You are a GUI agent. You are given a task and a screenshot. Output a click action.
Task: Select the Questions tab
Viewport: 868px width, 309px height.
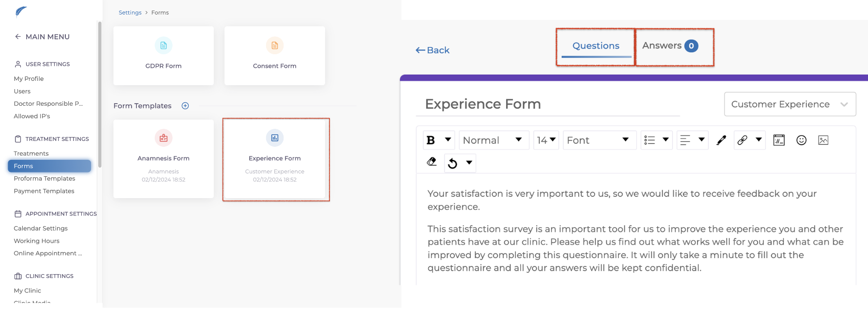pos(596,46)
